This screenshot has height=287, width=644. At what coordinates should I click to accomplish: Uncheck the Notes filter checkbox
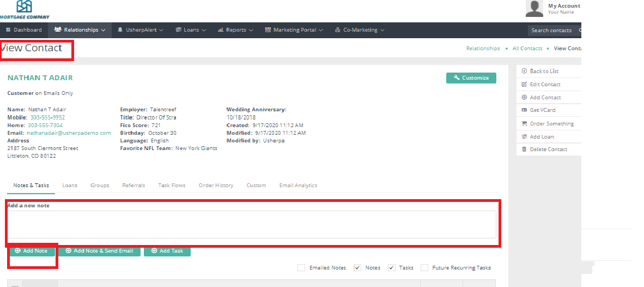click(x=357, y=268)
